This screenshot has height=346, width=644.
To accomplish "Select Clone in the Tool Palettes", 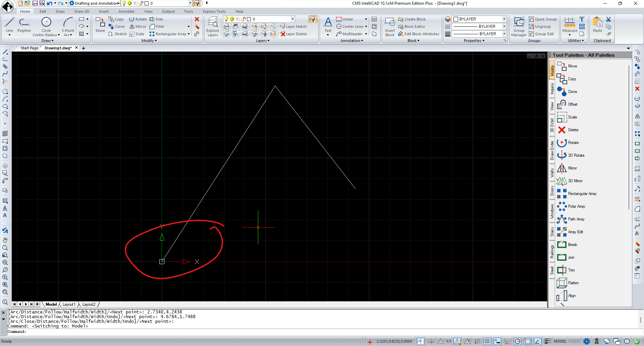I will tap(567, 92).
